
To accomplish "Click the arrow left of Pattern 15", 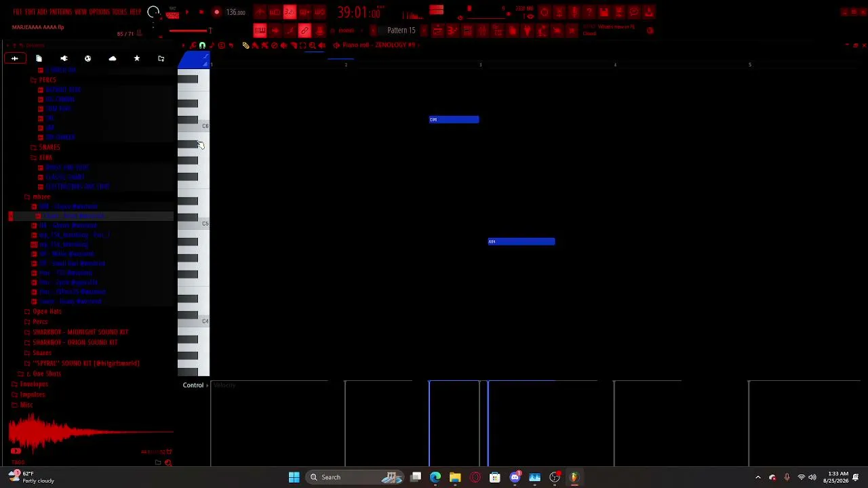I will [374, 30].
